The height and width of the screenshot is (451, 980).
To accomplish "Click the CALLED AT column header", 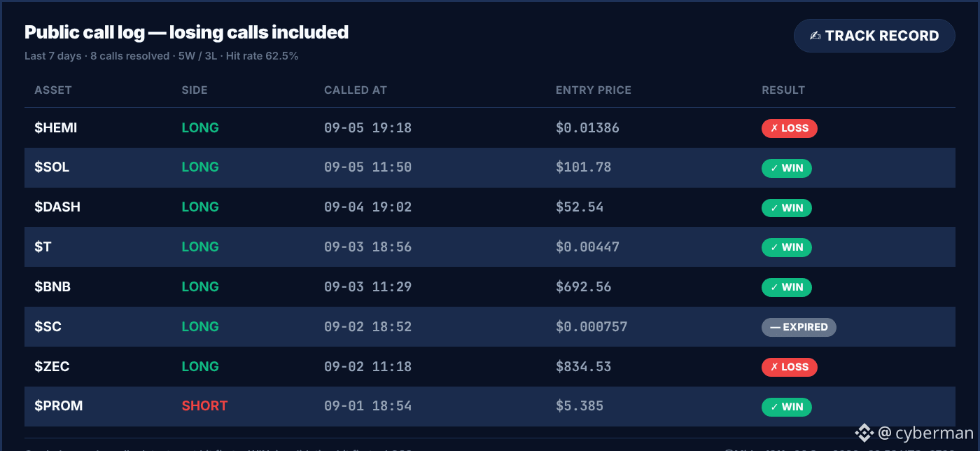I will click(356, 90).
